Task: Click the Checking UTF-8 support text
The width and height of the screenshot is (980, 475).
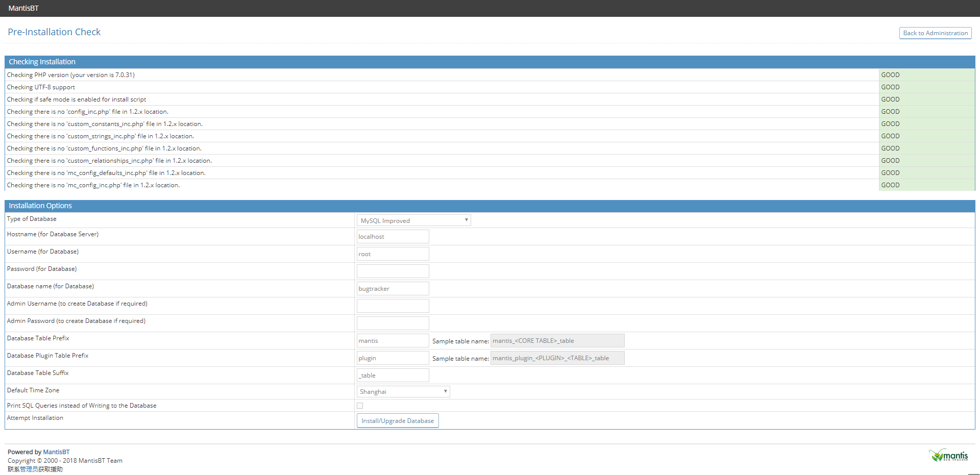Action: [41, 87]
